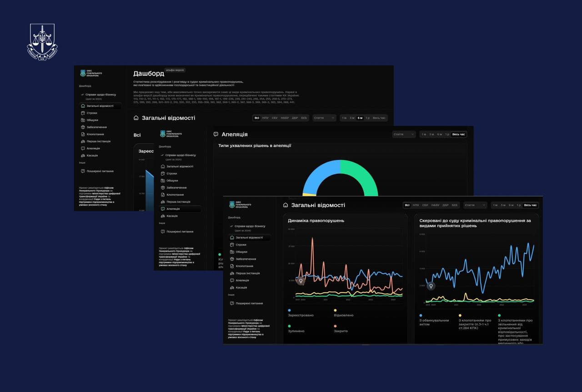
Task: Select Перша інстанція in Апеляція window sidebar
Action: coord(178,202)
